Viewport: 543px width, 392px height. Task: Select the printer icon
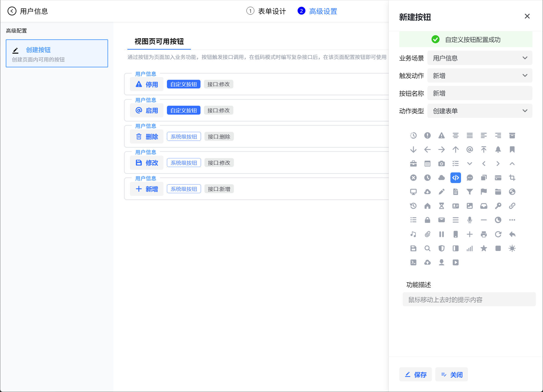[484, 234]
